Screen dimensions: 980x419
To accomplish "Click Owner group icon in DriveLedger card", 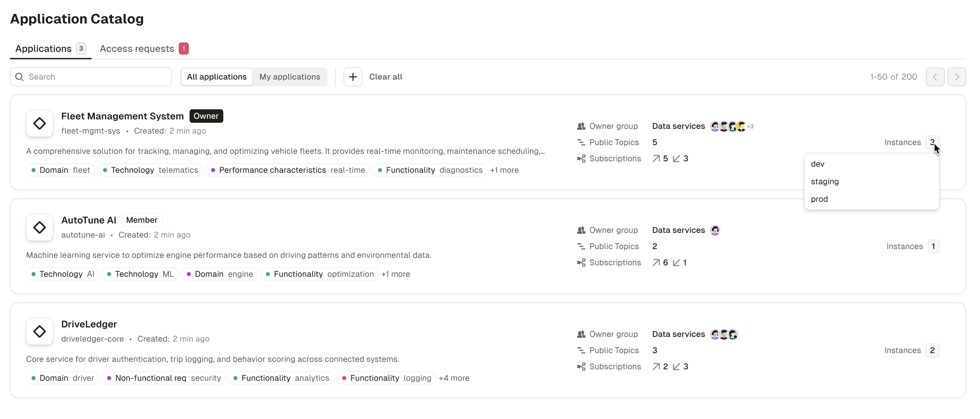I will (x=581, y=334).
